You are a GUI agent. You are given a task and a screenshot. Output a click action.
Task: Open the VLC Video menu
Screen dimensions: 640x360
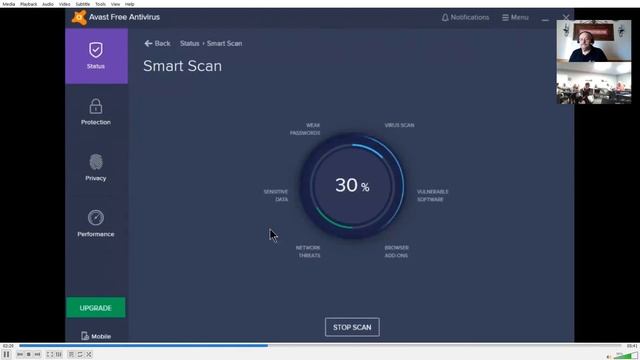point(64,4)
